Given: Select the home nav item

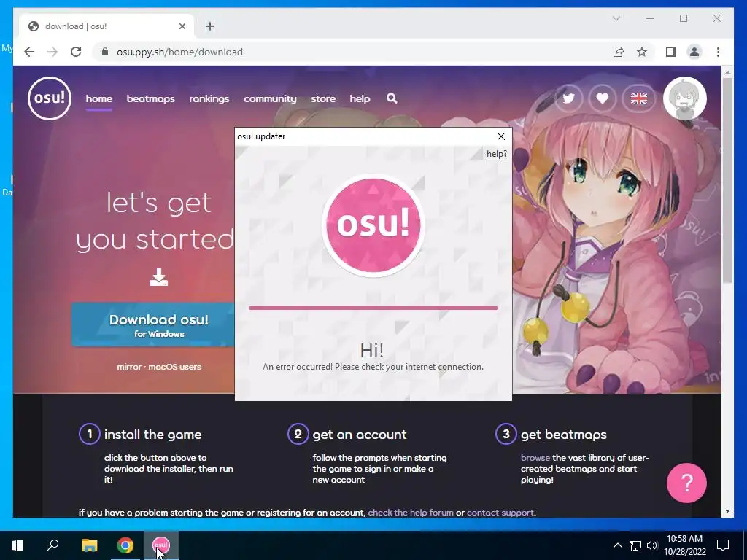Looking at the screenshot, I should coord(99,98).
